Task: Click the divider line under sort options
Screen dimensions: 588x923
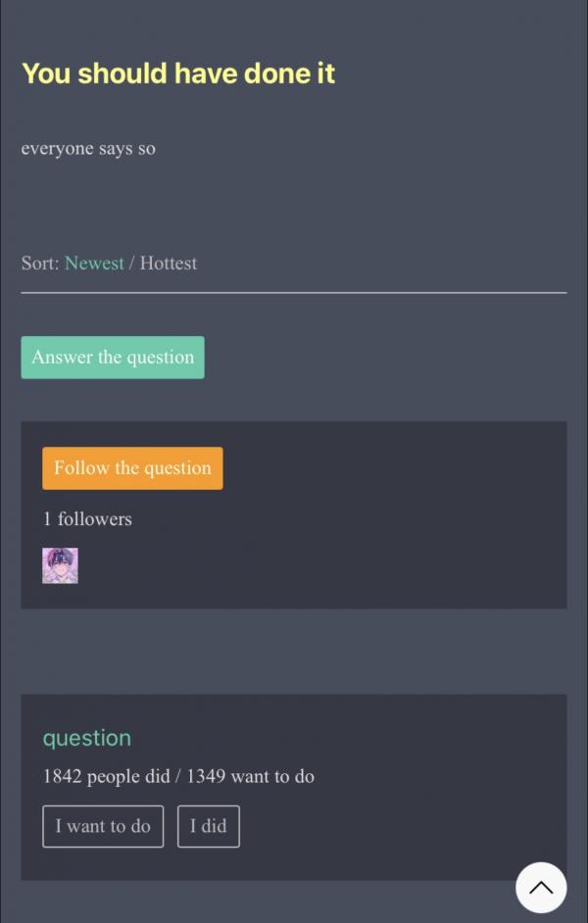Action: click(x=294, y=292)
